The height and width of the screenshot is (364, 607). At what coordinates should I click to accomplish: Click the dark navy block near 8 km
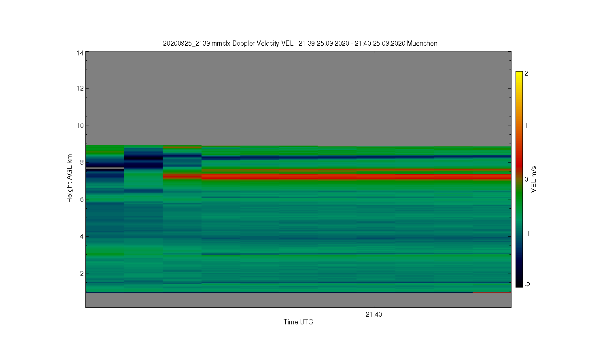tap(143, 160)
